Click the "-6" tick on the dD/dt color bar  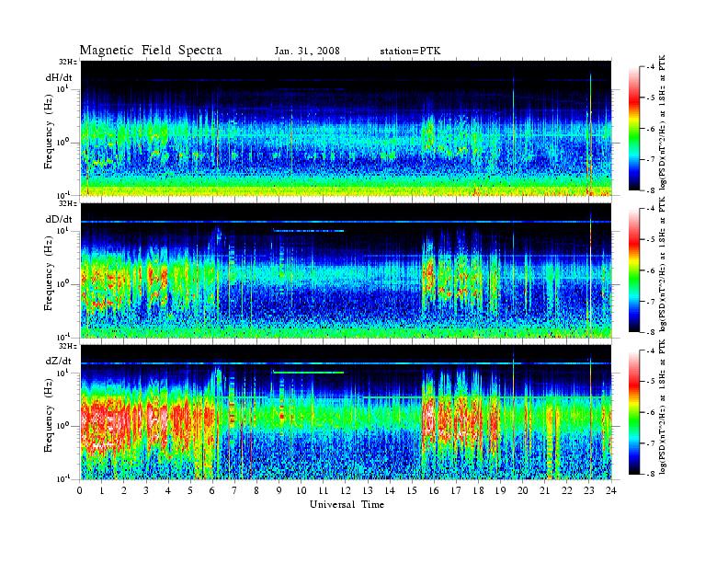click(651, 270)
